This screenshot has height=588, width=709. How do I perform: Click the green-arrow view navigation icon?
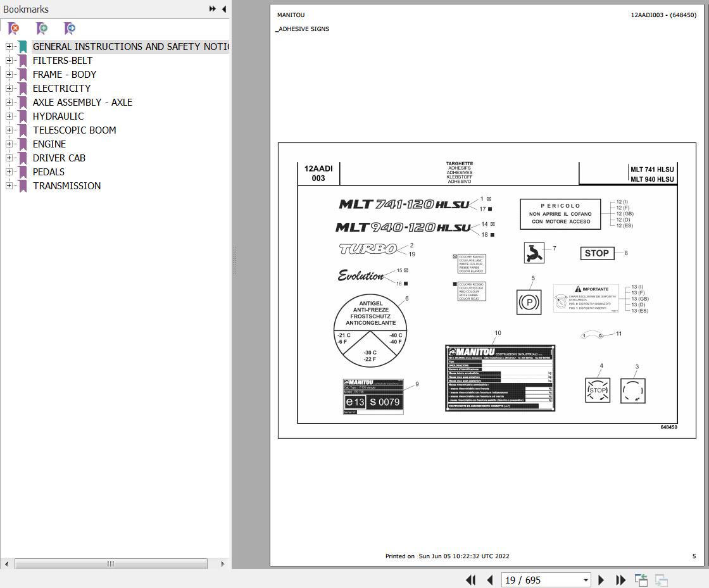[x=641, y=580]
